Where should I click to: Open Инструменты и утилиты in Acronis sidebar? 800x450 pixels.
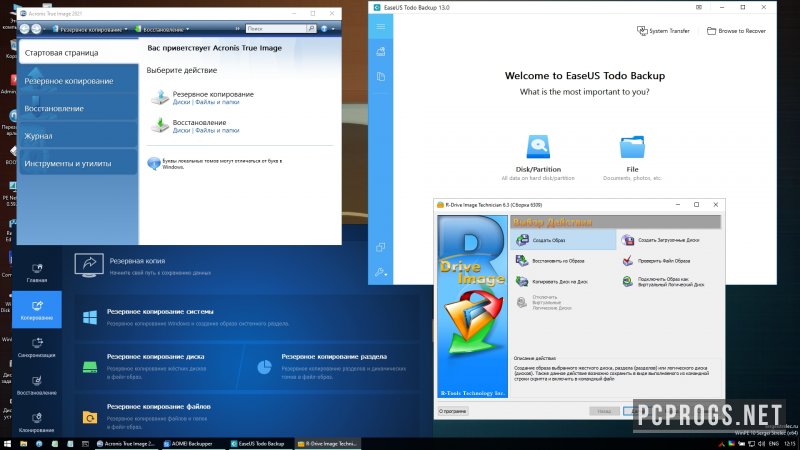(78, 163)
